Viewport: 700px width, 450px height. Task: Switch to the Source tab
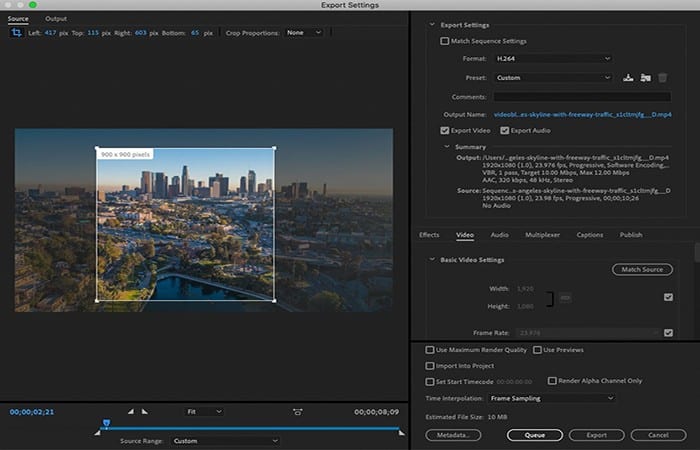coord(18,19)
